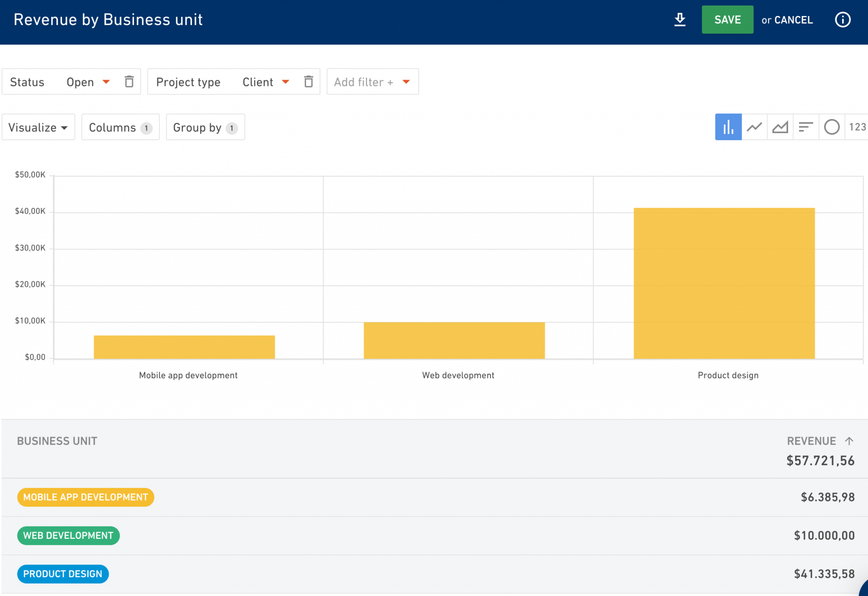Click the Web development chart bar
The width and height of the screenshot is (868, 596).
[454, 341]
